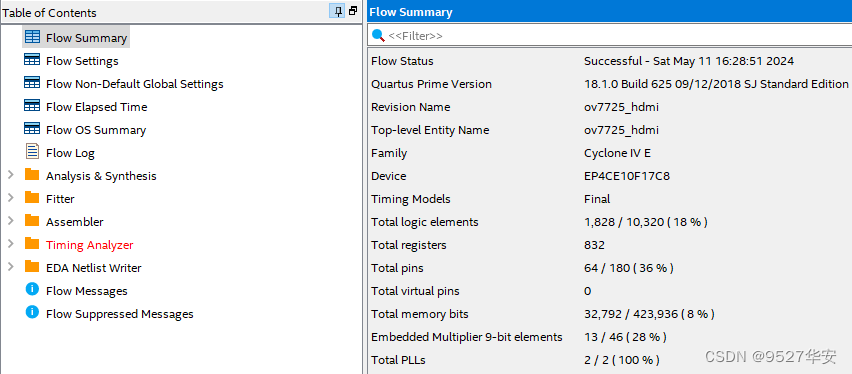
Task: Open the Flow Elapsed Time report
Action: 97,107
